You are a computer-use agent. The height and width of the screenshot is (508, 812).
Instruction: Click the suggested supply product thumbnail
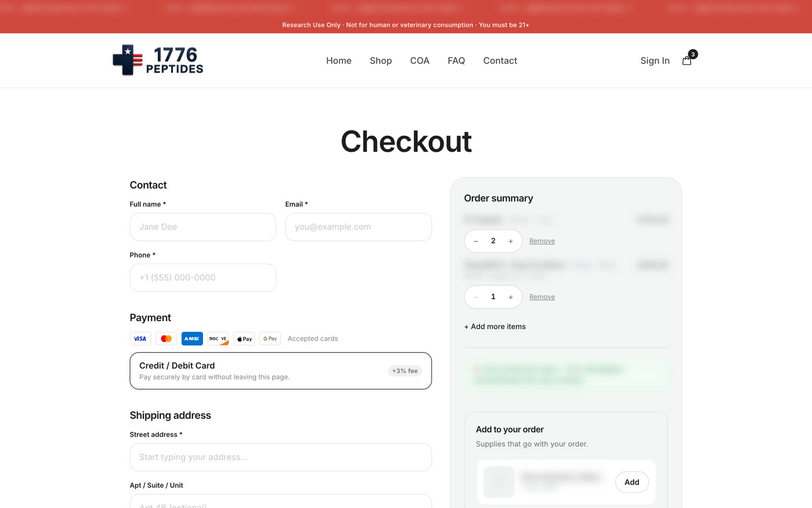click(499, 482)
